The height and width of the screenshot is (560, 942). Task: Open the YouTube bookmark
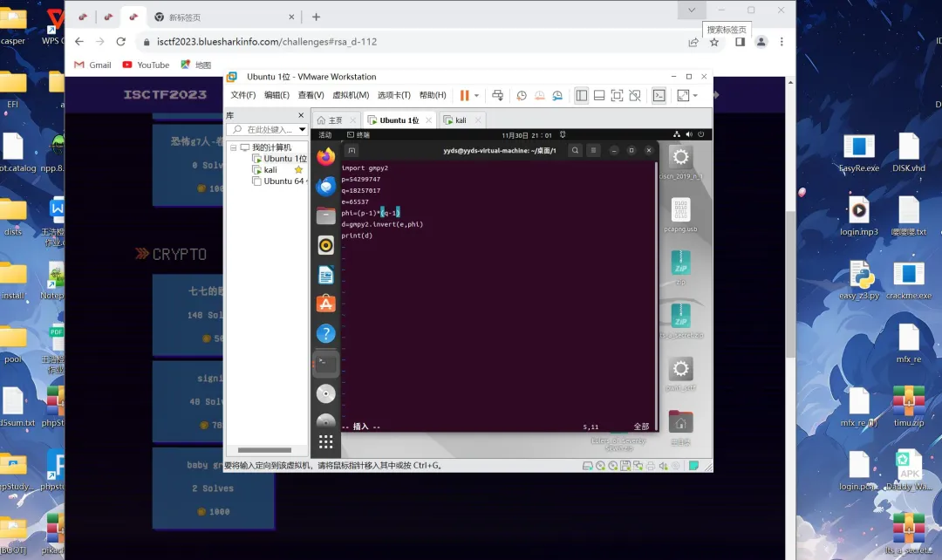coord(146,65)
